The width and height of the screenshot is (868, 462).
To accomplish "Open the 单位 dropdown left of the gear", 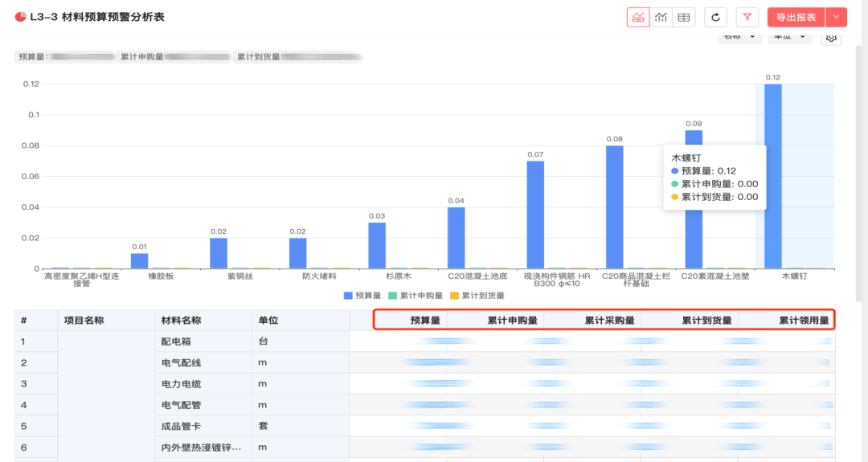I will tap(790, 37).
